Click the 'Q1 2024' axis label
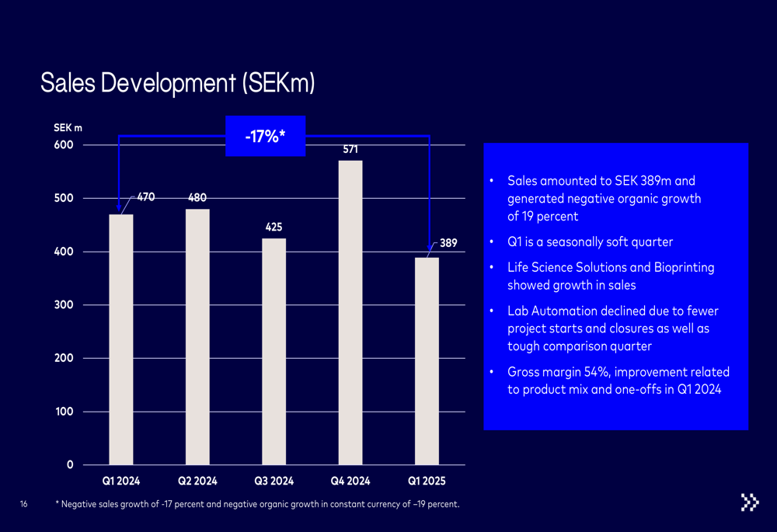Screen dimensions: 777x532 [121, 481]
